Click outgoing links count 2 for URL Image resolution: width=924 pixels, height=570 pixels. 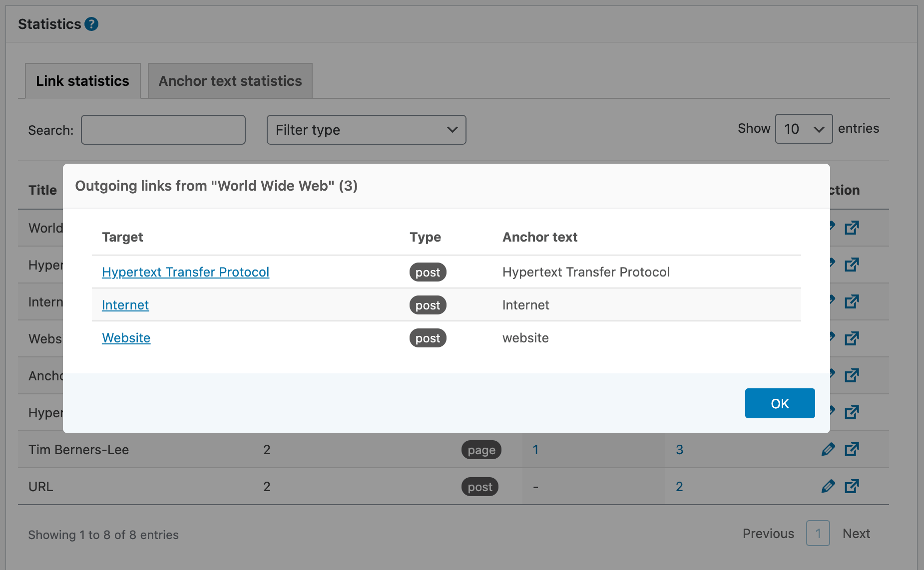point(679,487)
